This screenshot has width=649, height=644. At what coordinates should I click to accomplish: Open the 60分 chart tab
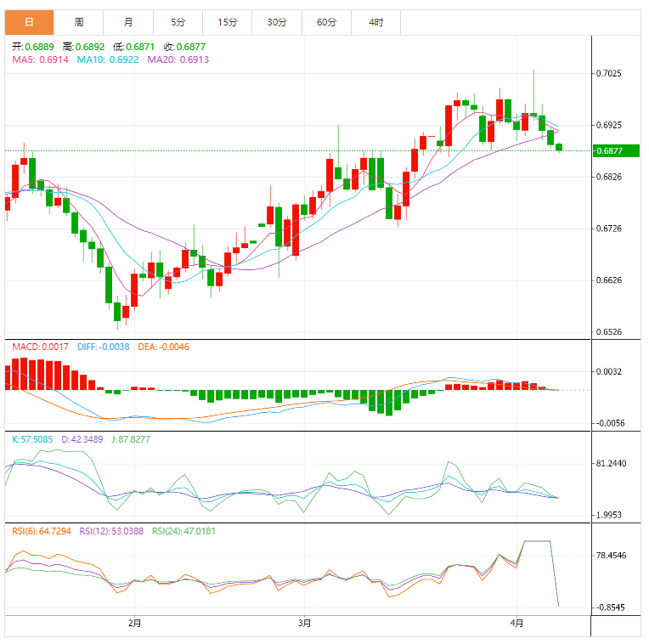pos(326,22)
